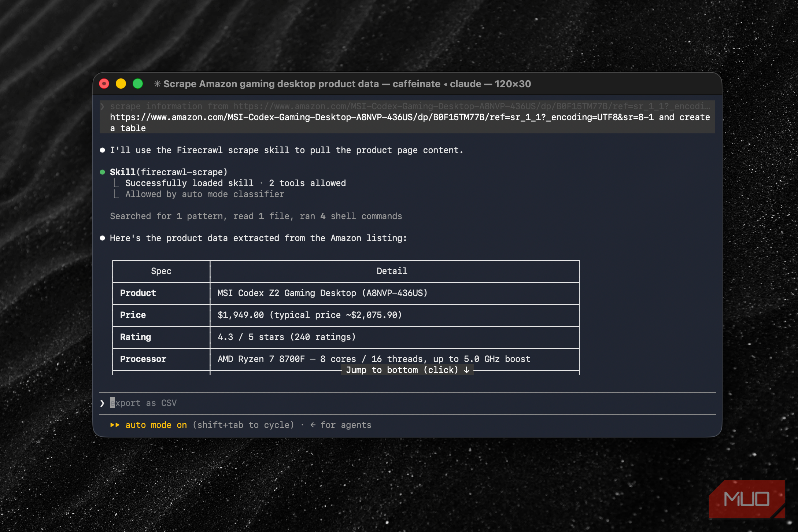Click the prompt chevron beside input
The height and width of the screenshot is (532, 798).
pyautogui.click(x=102, y=403)
